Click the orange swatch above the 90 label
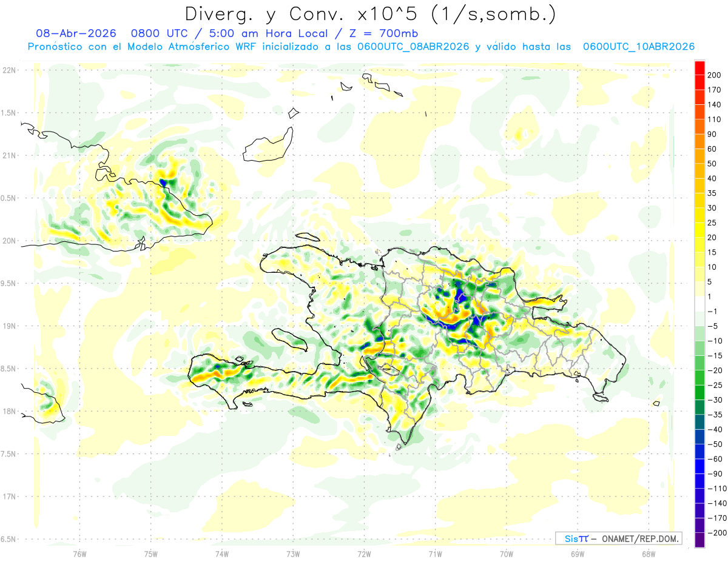Screen dimensions: 728x562 point(699,127)
